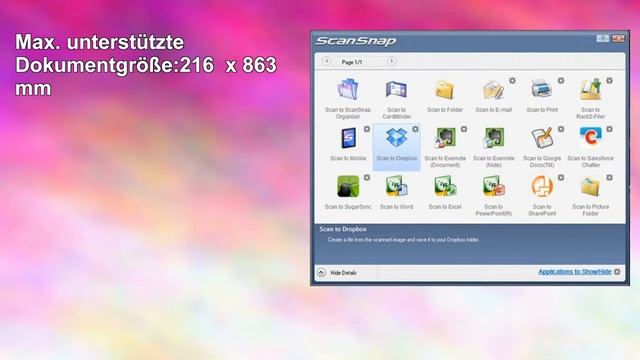Open settings gear for Scan to SugarSync
The width and height of the screenshot is (640, 360).
[x=367, y=178]
